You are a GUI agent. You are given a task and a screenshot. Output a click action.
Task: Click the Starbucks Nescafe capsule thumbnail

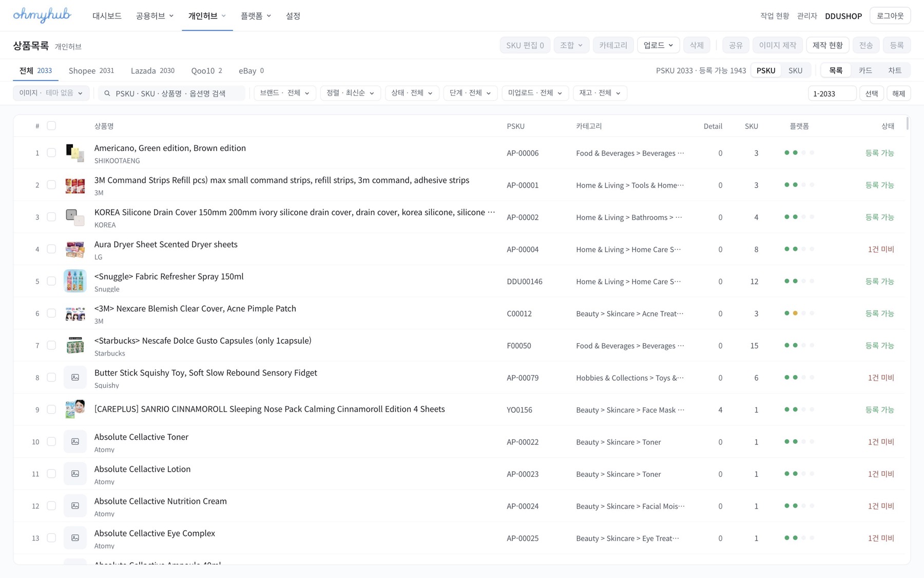pyautogui.click(x=75, y=345)
